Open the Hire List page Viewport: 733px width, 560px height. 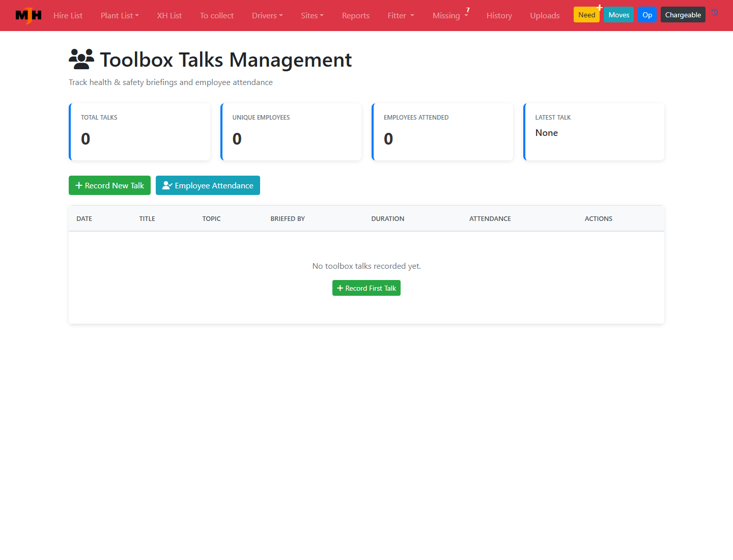coord(68,15)
